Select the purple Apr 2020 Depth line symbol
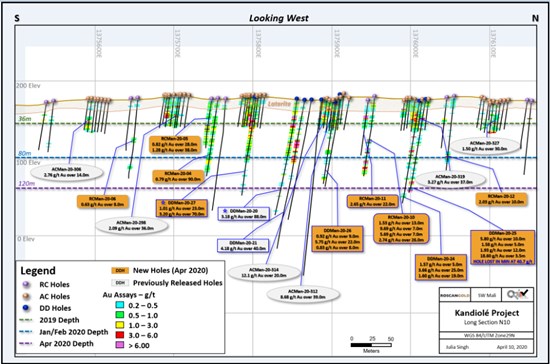This screenshot has width=550, height=364. tap(26, 344)
